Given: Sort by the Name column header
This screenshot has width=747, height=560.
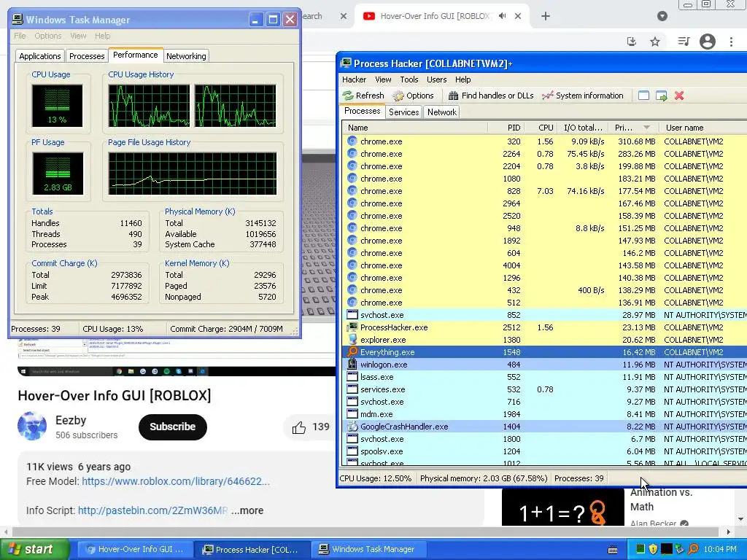Looking at the screenshot, I should [x=414, y=128].
